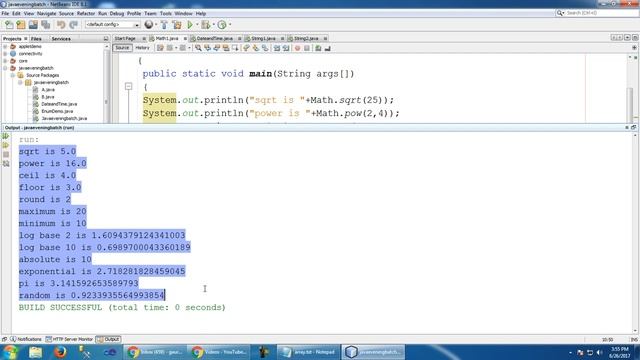This screenshot has width=640, height=360.
Task: Click the Debug Project toolbar icon
Action: pyautogui.click(x=205, y=25)
